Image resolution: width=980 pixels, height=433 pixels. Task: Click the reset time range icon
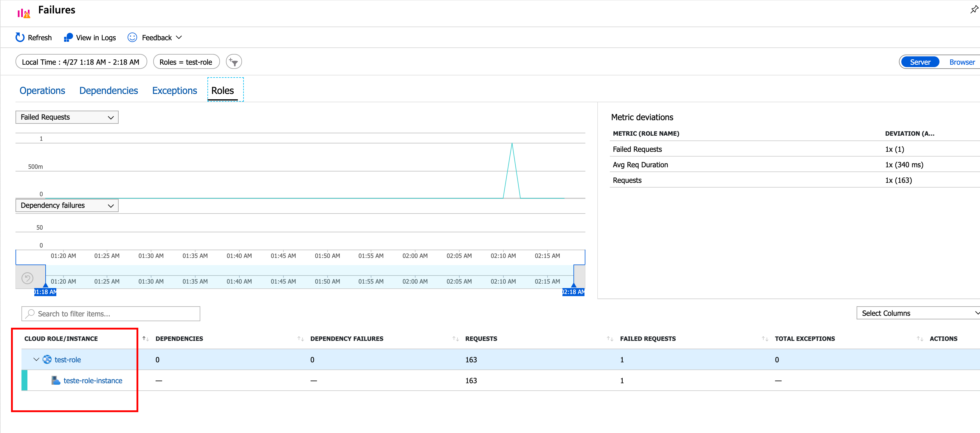coord(27,278)
